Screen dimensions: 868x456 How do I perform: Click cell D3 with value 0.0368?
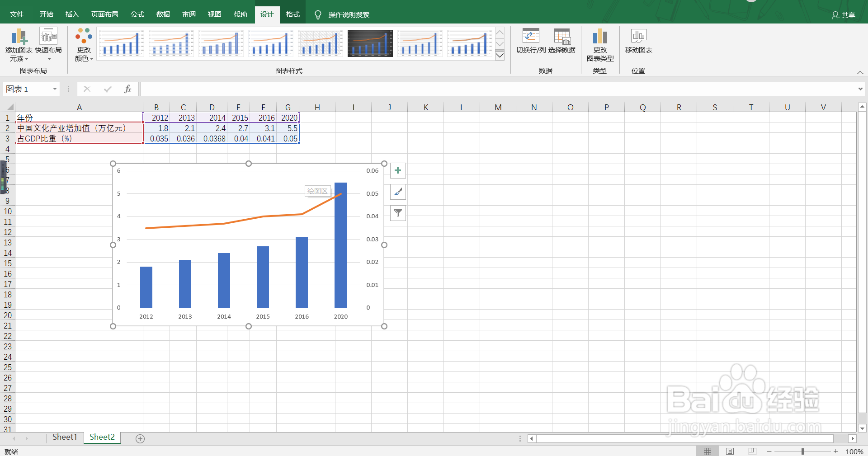(x=212, y=139)
